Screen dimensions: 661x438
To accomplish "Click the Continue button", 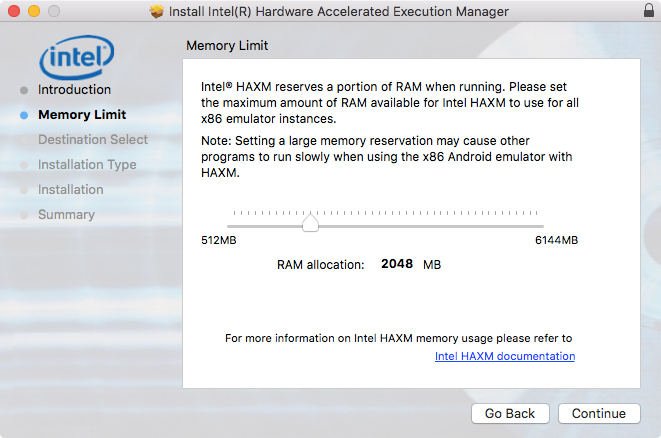I will click(599, 414).
